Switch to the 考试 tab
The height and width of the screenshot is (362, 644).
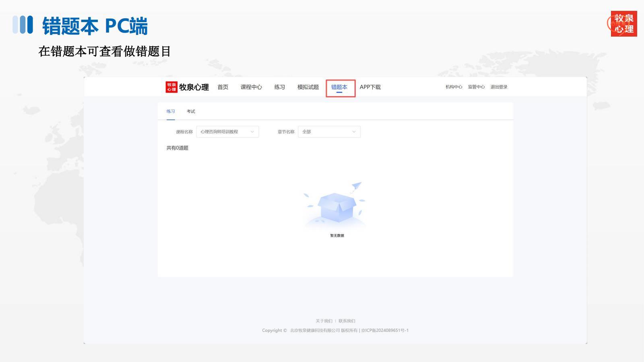pyautogui.click(x=191, y=111)
